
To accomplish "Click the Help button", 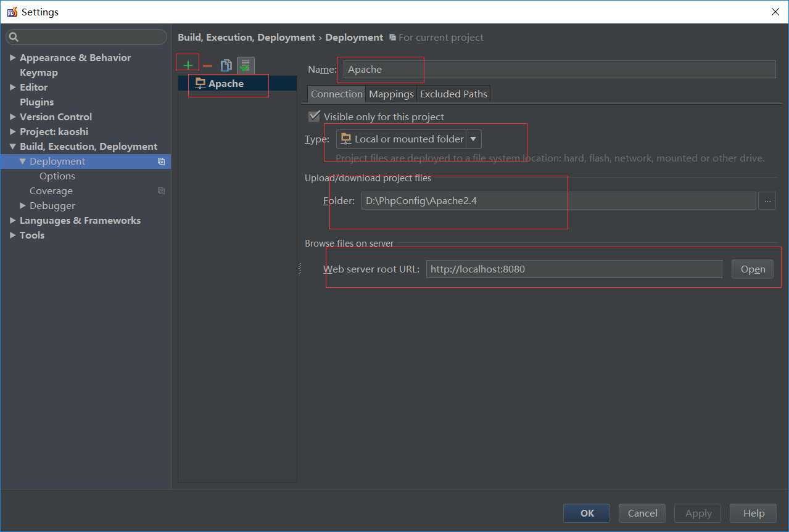I will [753, 513].
